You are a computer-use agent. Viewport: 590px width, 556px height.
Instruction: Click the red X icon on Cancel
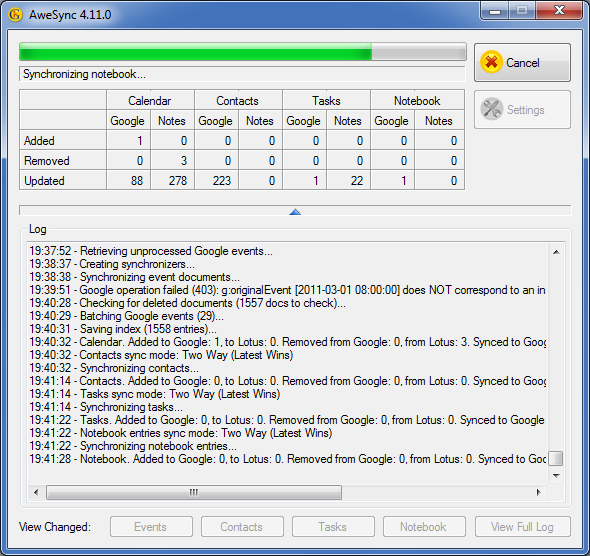click(491, 62)
